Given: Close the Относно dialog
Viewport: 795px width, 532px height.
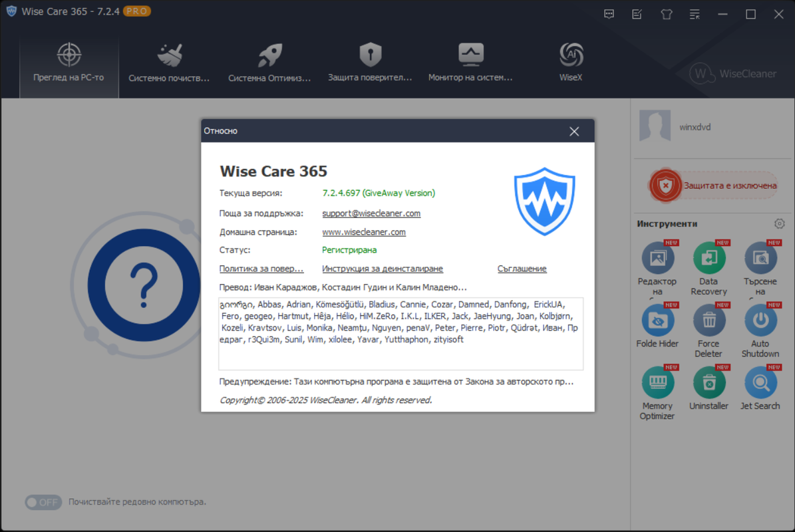Looking at the screenshot, I should click(x=574, y=132).
